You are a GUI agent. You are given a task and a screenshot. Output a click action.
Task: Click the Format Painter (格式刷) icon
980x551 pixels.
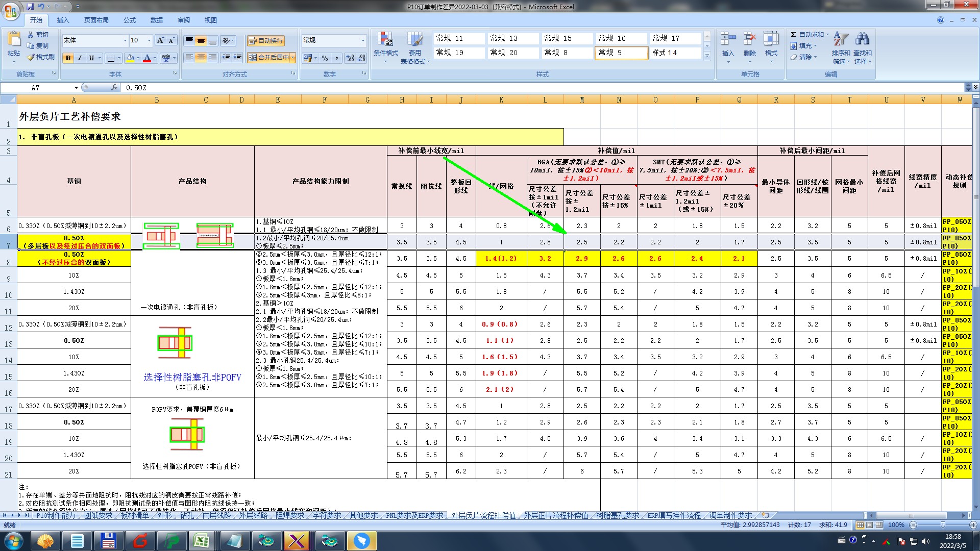pos(31,57)
